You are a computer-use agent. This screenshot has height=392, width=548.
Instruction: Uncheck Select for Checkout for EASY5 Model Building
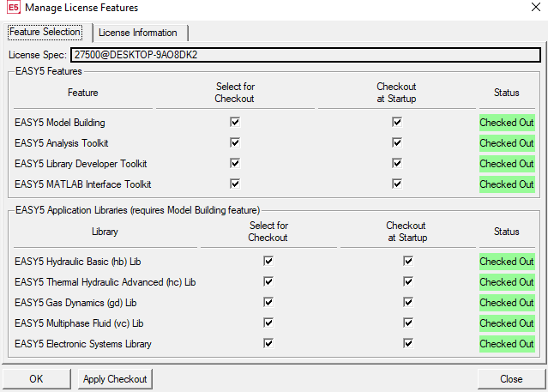[235, 122]
